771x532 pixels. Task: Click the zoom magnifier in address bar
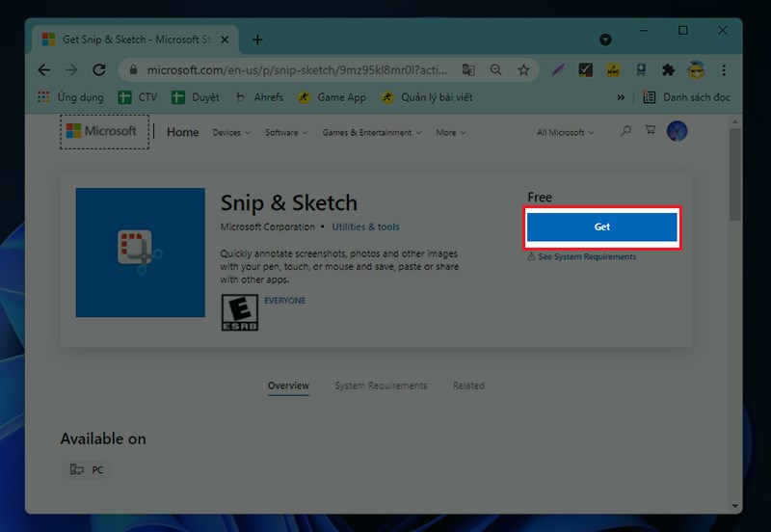[x=496, y=70]
